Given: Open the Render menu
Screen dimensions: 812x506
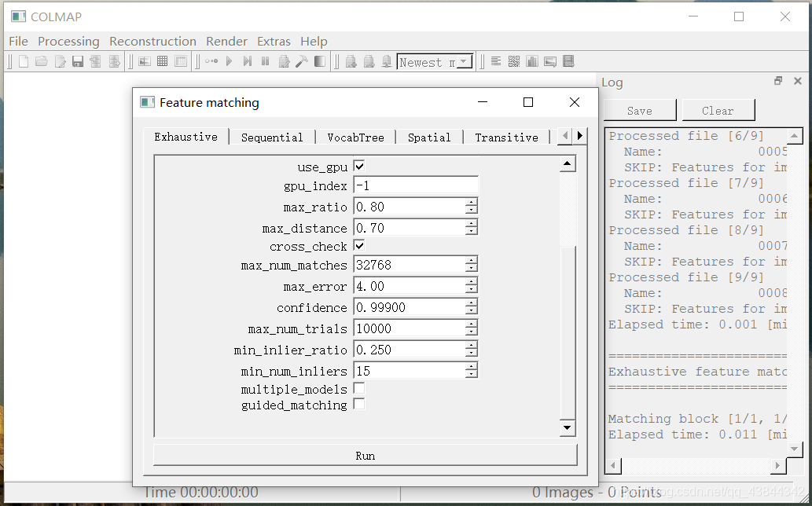Looking at the screenshot, I should (x=227, y=42).
